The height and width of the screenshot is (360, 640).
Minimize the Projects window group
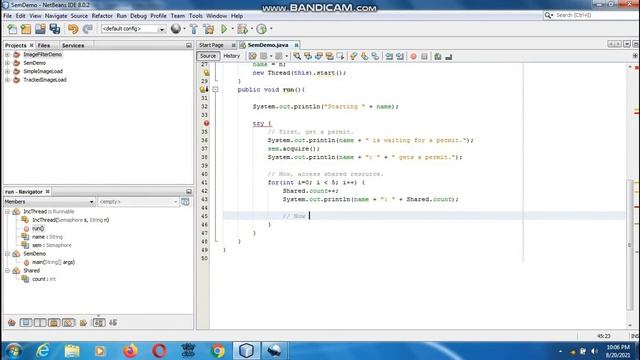189,45
